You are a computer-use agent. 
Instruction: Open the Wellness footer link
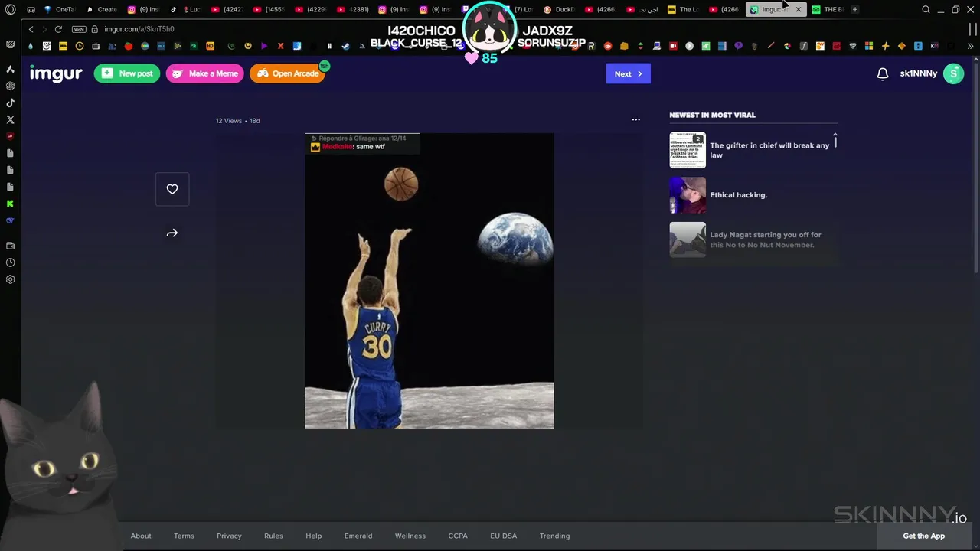coord(410,536)
